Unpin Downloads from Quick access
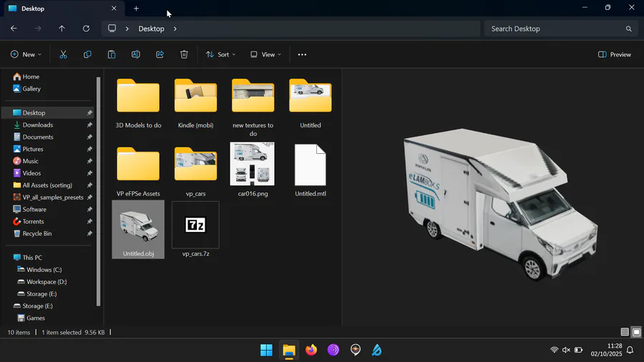644x362 pixels. [89, 124]
